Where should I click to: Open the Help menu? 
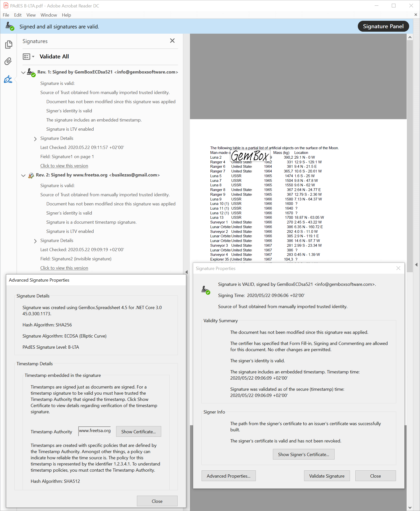pyautogui.click(x=66, y=15)
